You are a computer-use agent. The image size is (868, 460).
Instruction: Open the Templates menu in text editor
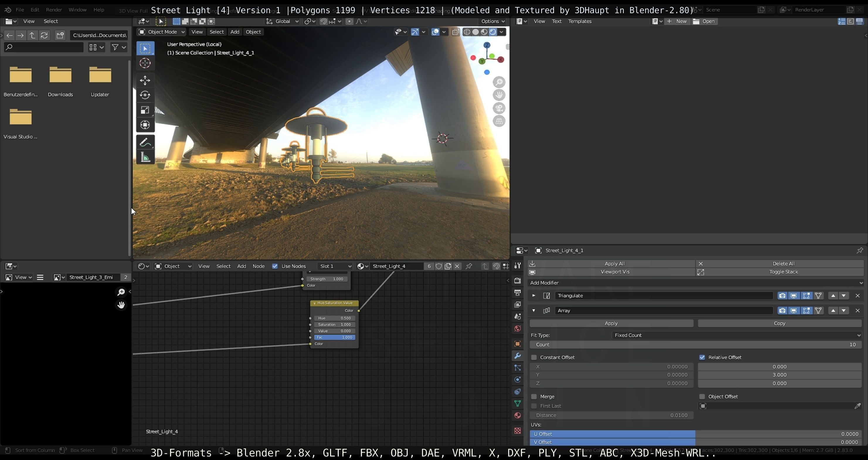pyautogui.click(x=580, y=21)
